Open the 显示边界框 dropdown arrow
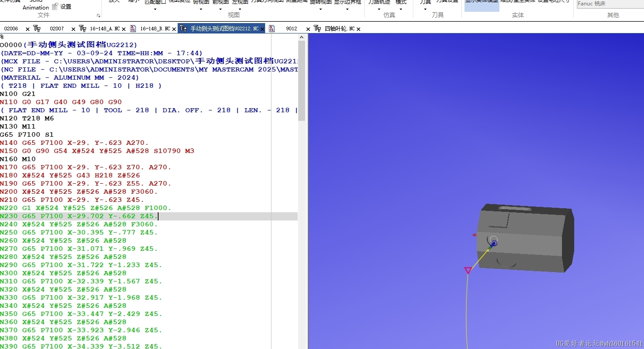This screenshot has width=644, height=349. point(348,9)
